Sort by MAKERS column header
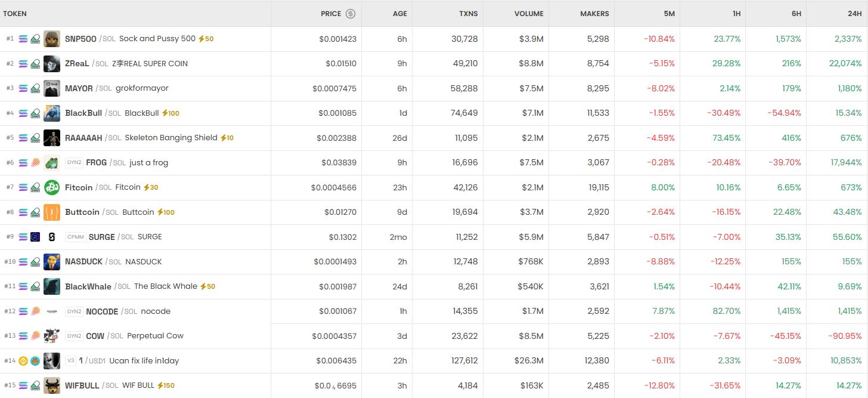This screenshot has height=398, width=868. point(594,14)
